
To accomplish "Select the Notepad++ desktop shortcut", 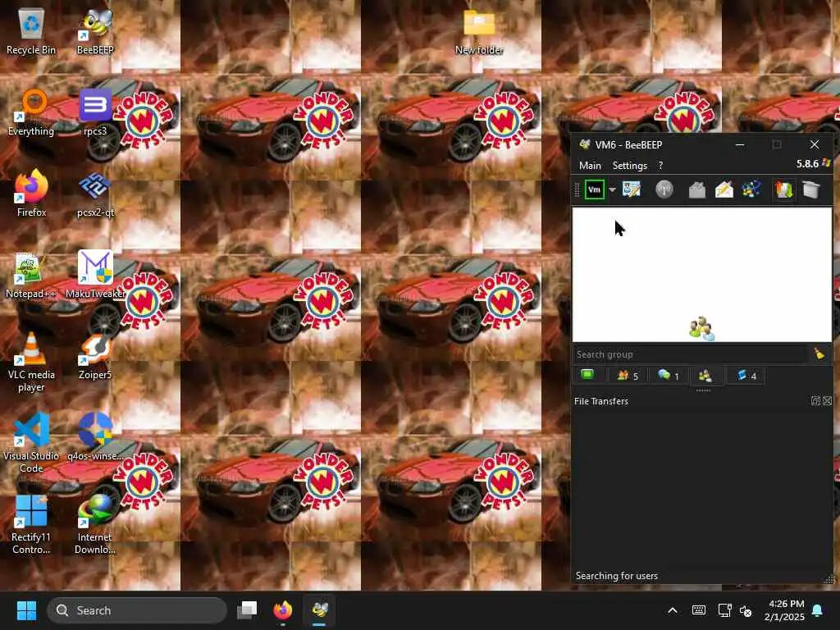I will click(31, 276).
